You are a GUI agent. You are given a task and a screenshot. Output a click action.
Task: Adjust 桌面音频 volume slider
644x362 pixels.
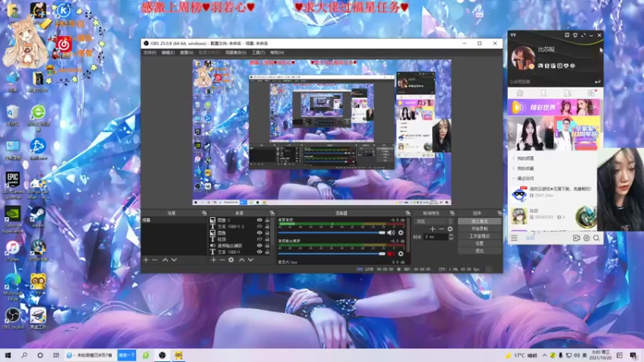pos(332,232)
